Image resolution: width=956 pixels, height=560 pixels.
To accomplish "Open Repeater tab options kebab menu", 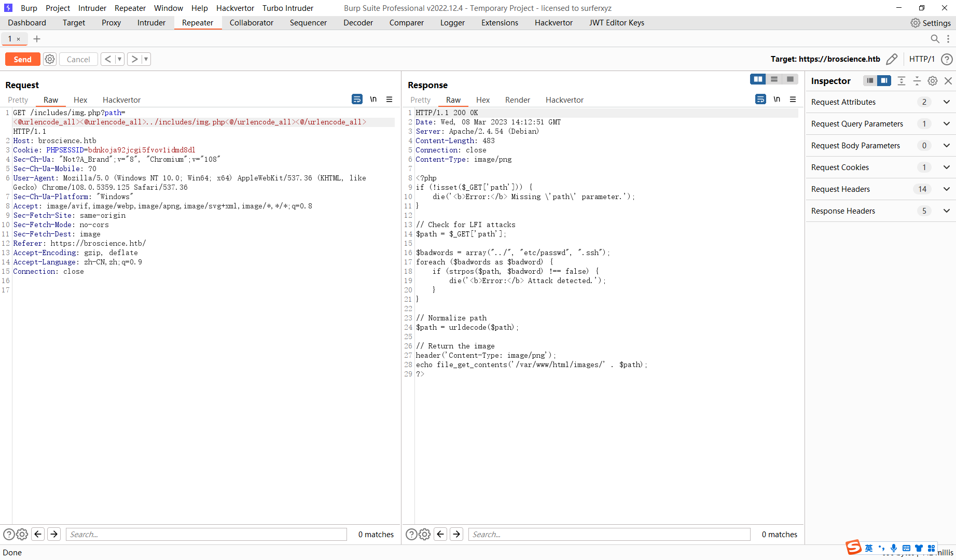I will click(948, 39).
